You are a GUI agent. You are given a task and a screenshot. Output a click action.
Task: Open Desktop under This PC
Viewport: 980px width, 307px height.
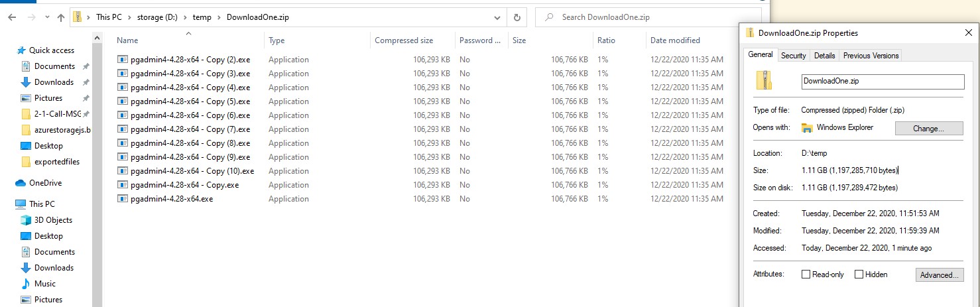click(x=48, y=236)
